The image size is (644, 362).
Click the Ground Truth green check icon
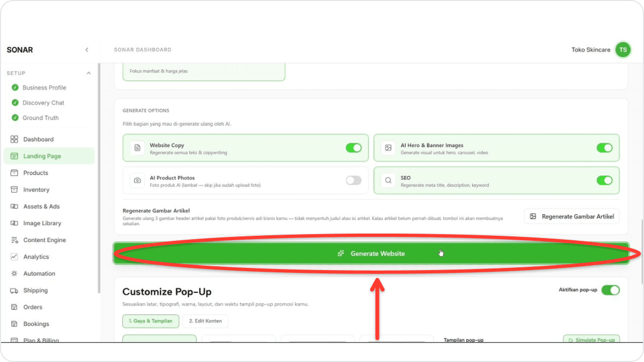(15, 118)
